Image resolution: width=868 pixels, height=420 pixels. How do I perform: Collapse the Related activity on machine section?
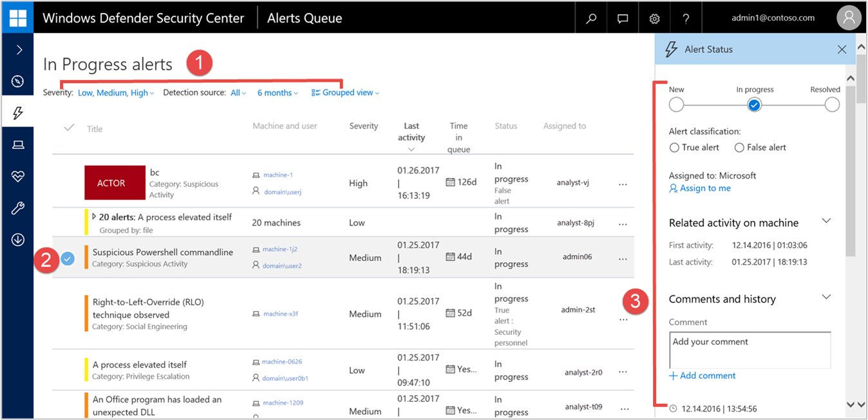coord(826,222)
